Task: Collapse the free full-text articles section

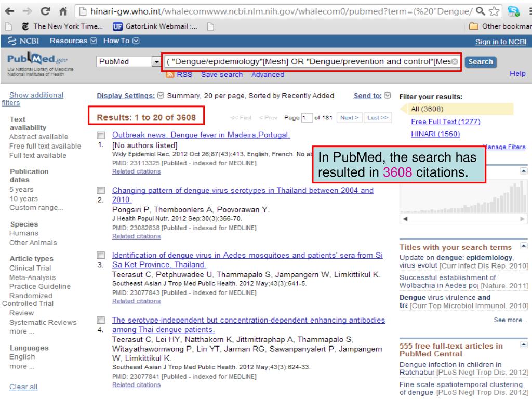Action: pyautogui.click(x=524, y=345)
